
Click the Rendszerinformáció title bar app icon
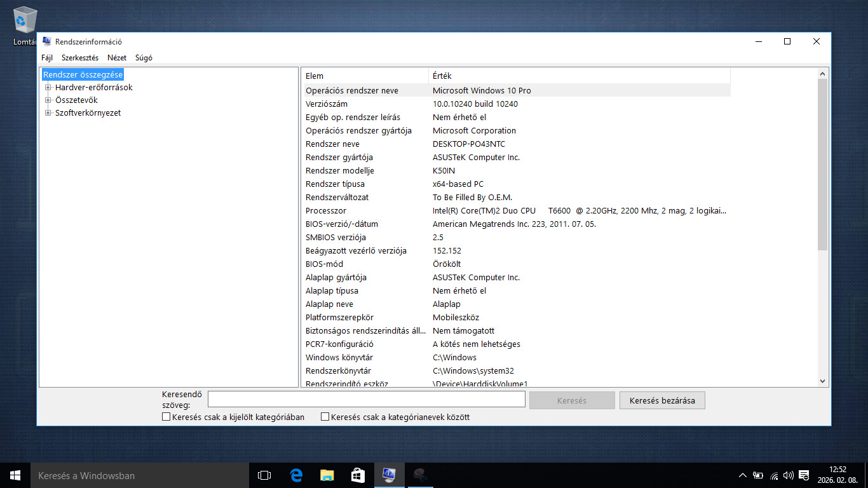tap(46, 41)
